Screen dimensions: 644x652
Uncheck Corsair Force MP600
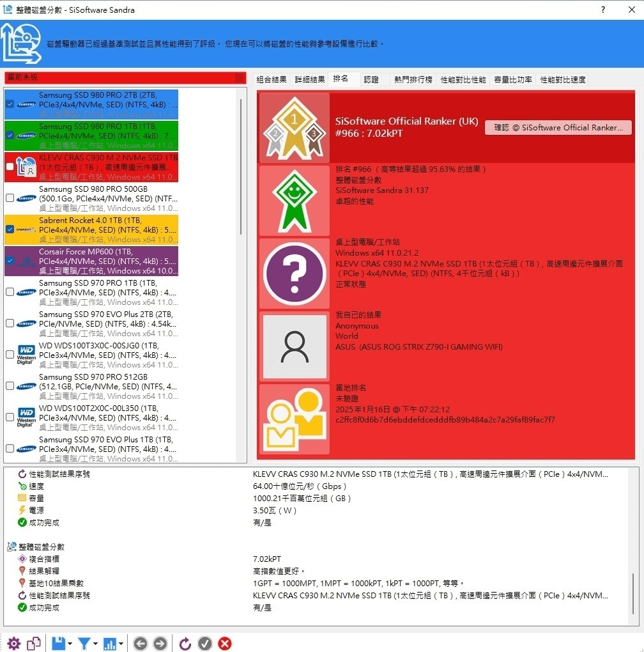tap(10, 261)
